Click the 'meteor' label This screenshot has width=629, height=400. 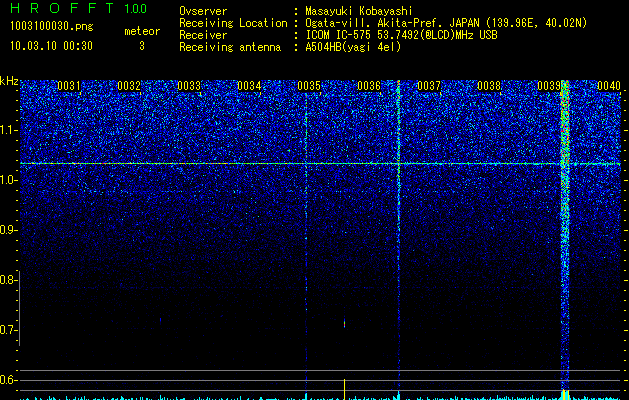pyautogui.click(x=142, y=31)
